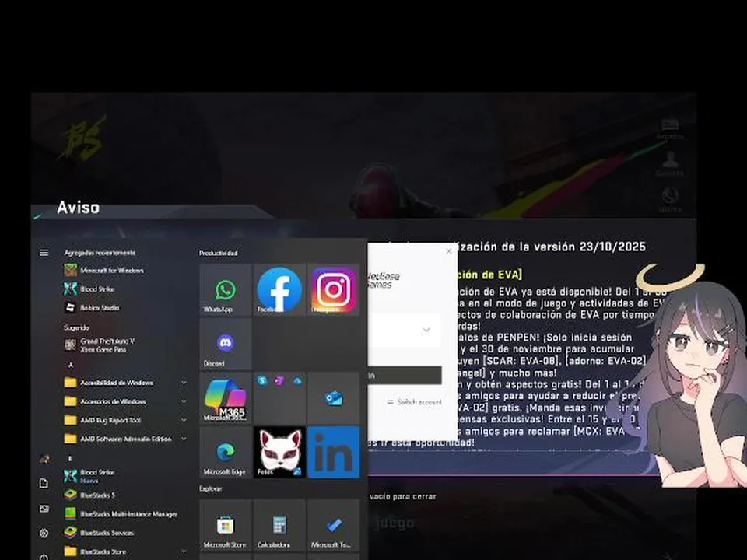Launch the LinkedIn tile
This screenshot has width=747, height=560.
334,453
